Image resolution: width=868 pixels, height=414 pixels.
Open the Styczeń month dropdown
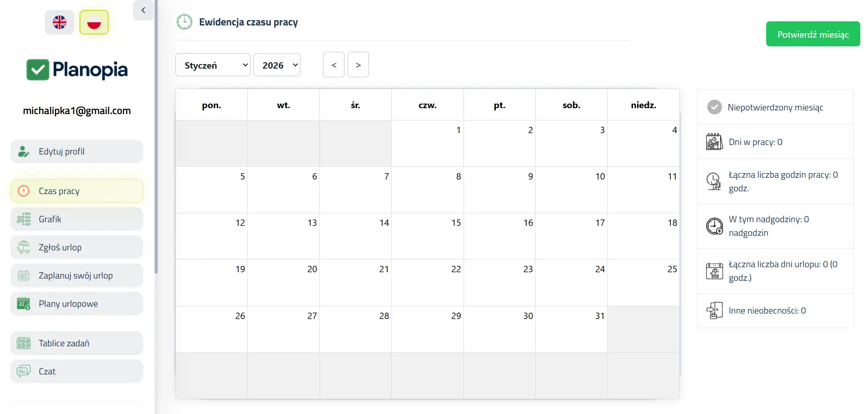[213, 65]
